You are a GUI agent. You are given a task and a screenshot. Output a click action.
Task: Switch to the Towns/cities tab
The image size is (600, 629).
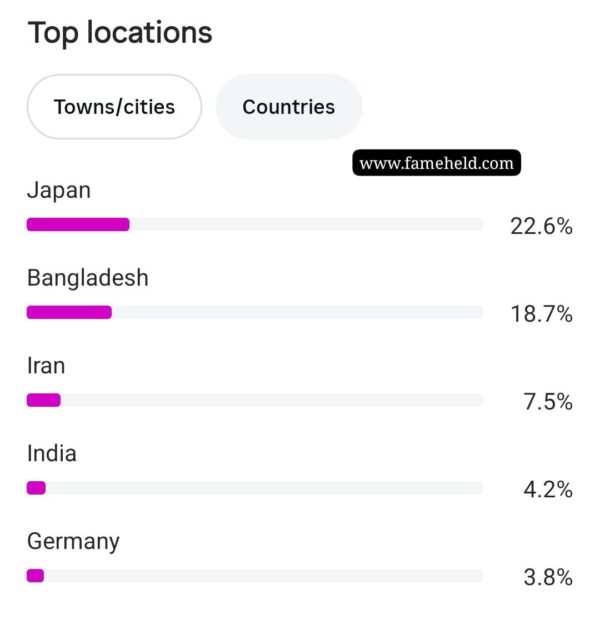pyautogui.click(x=114, y=107)
